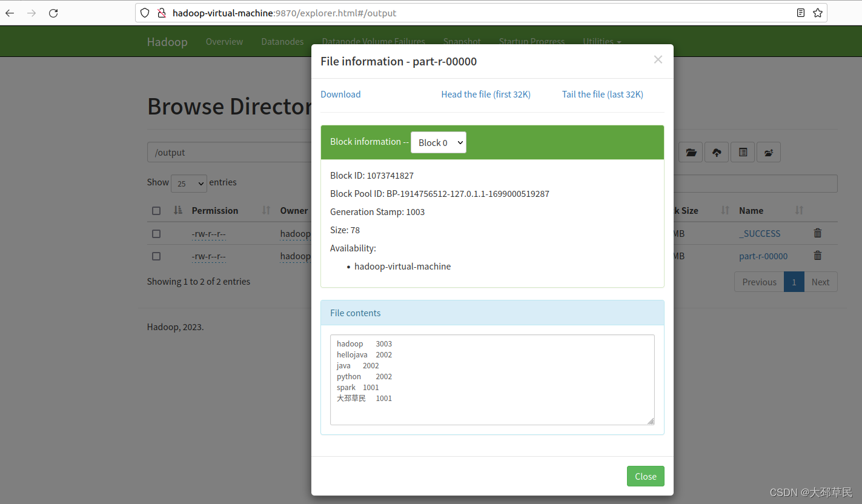The image size is (862, 504).
Task: Click the table search input field
Action: click(x=755, y=184)
